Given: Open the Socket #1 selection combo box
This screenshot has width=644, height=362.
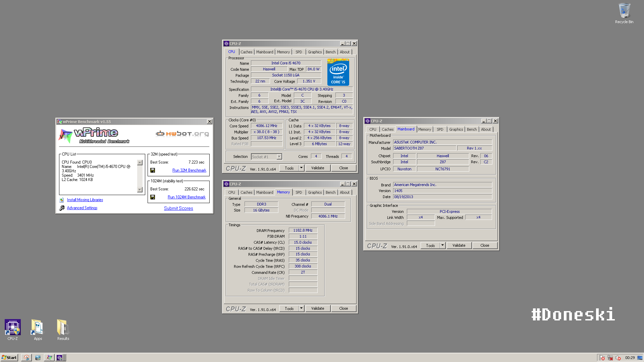Looking at the screenshot, I should [x=266, y=157].
